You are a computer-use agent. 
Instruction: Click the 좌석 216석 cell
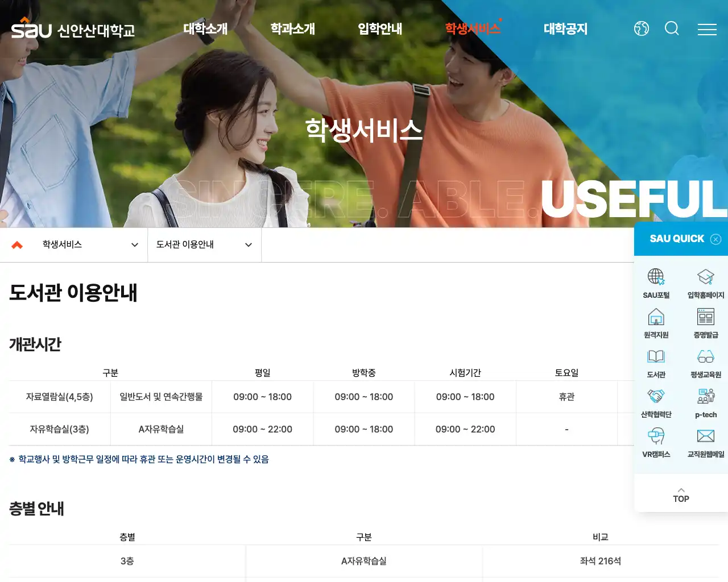point(601,561)
